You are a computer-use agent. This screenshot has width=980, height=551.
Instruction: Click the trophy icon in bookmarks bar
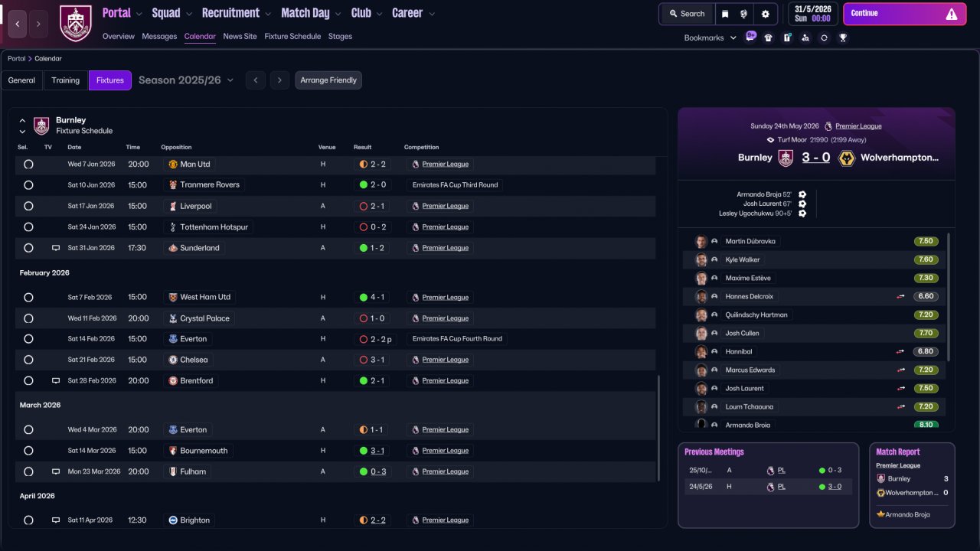pyautogui.click(x=843, y=37)
